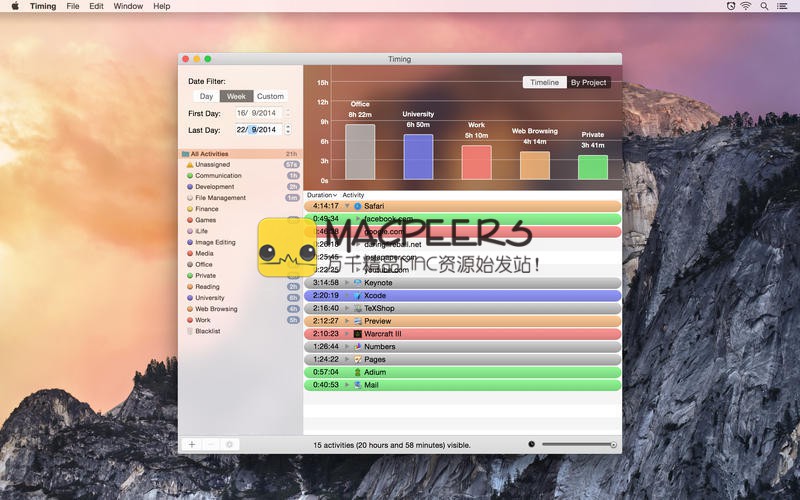Image resolution: width=800 pixels, height=500 pixels.
Task: Open the Timing menu
Action: click(43, 6)
